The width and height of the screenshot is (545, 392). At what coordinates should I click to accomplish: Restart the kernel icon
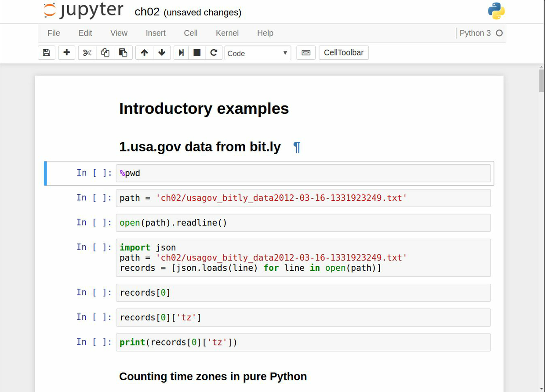[x=214, y=53]
